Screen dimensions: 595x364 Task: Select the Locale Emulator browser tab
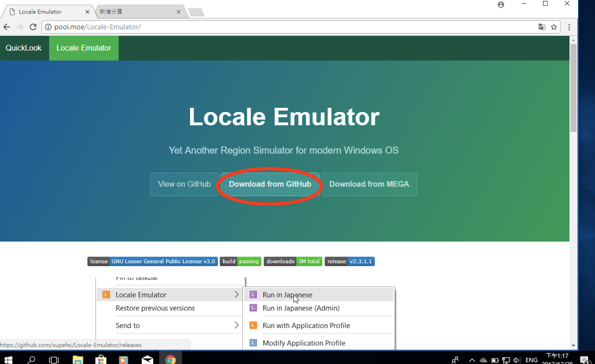(x=48, y=12)
